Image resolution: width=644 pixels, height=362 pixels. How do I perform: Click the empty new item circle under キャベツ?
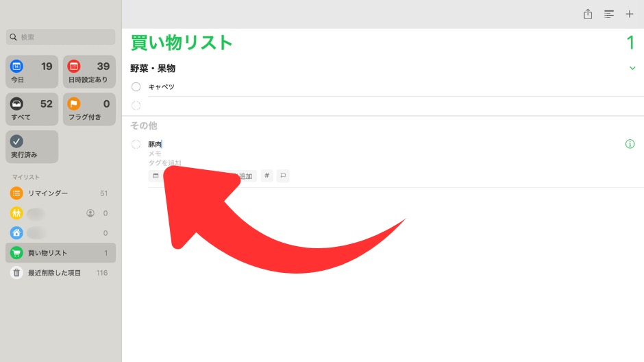click(x=136, y=106)
